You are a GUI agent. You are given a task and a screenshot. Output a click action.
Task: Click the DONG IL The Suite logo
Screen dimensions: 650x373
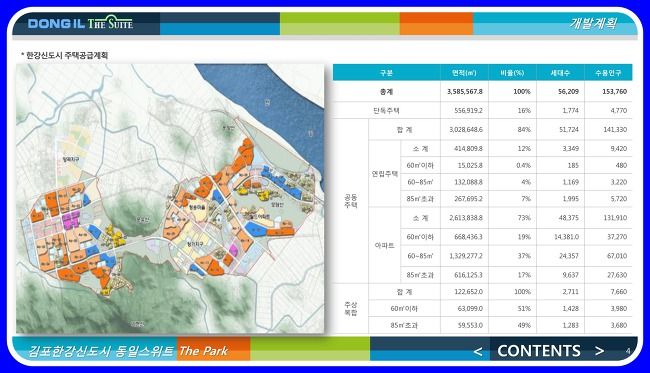click(80, 23)
